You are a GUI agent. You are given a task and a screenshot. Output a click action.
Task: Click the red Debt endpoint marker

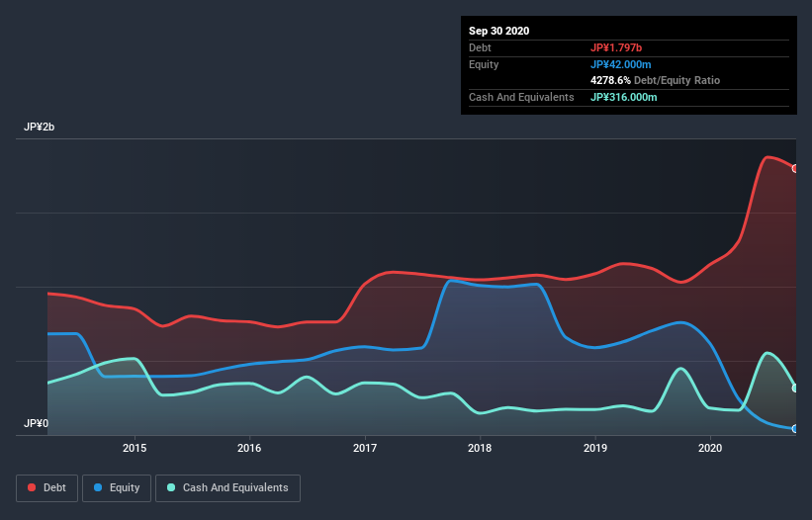[795, 169]
